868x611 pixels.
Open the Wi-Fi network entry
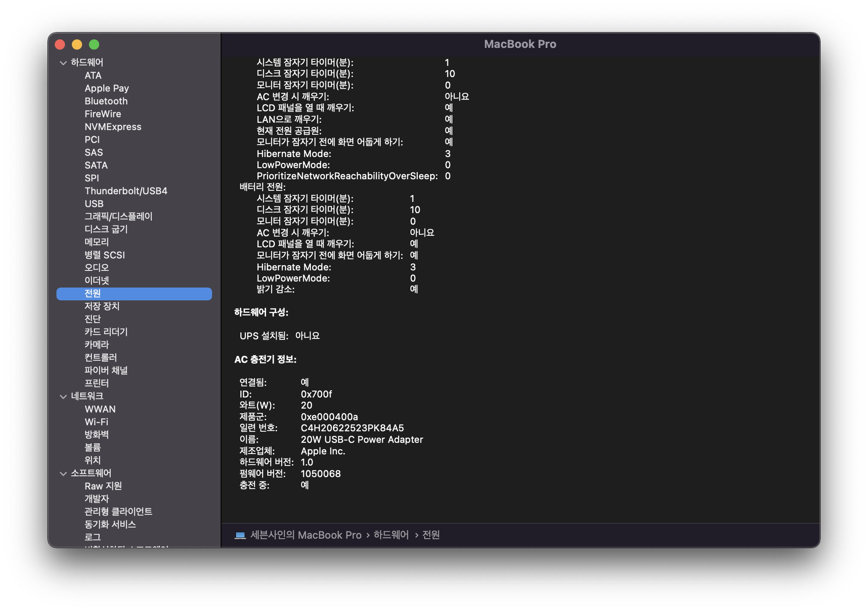(x=97, y=422)
